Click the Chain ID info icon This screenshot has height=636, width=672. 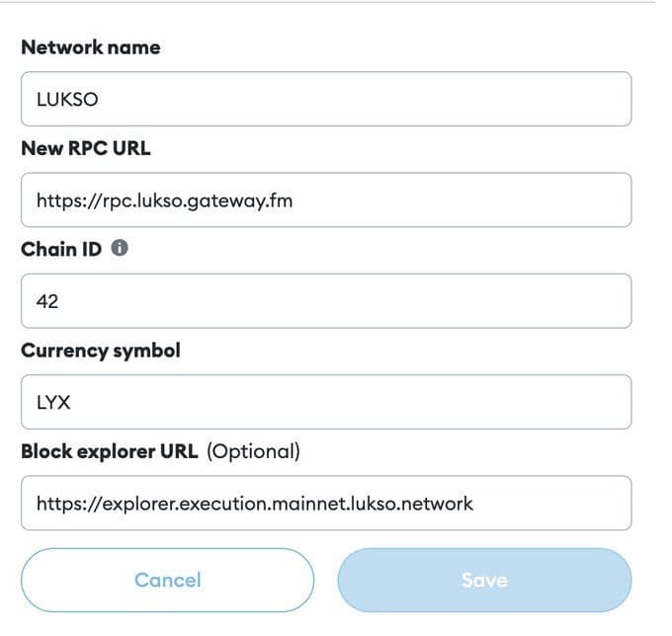[120, 249]
